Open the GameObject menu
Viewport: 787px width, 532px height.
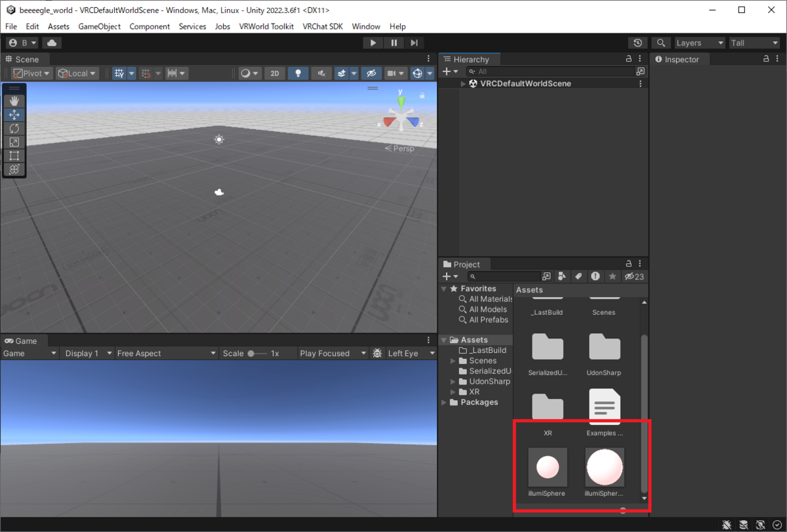pos(99,26)
